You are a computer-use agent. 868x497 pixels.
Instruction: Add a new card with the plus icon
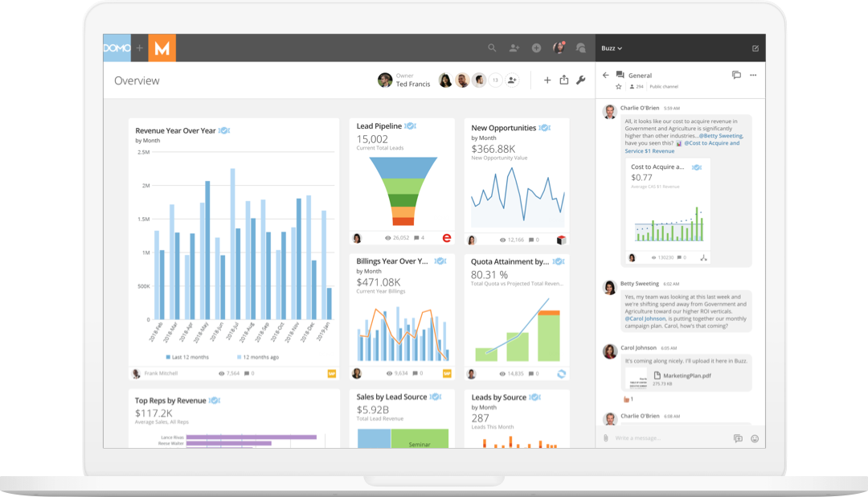(547, 80)
